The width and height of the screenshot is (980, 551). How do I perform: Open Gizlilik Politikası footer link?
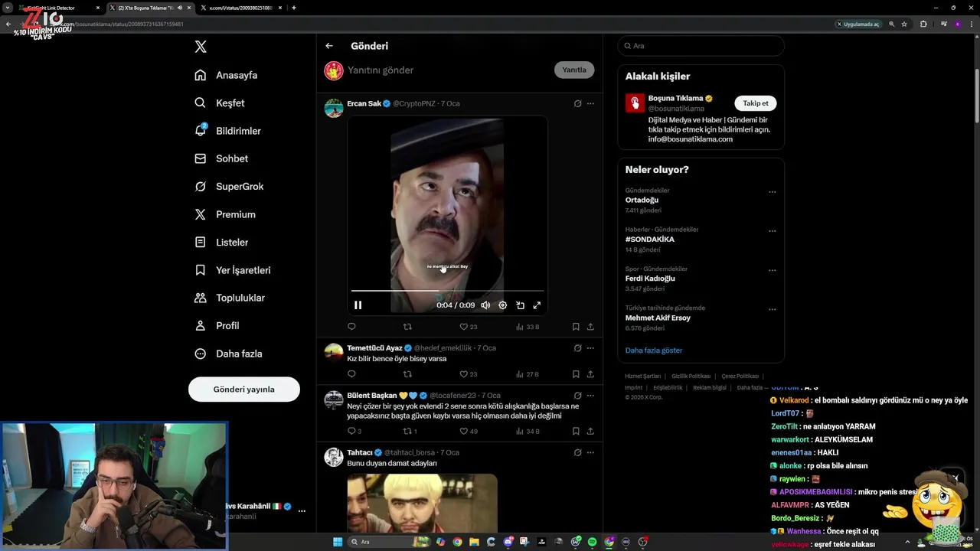691,377
